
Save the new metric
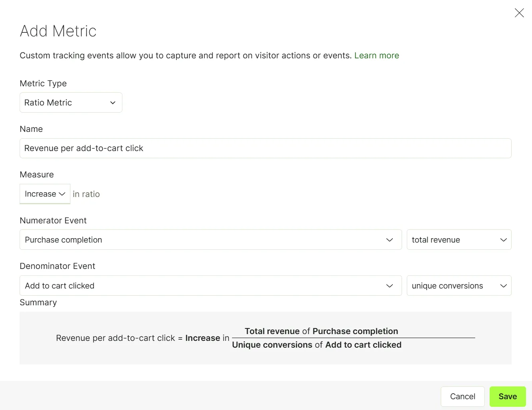pyautogui.click(x=508, y=396)
